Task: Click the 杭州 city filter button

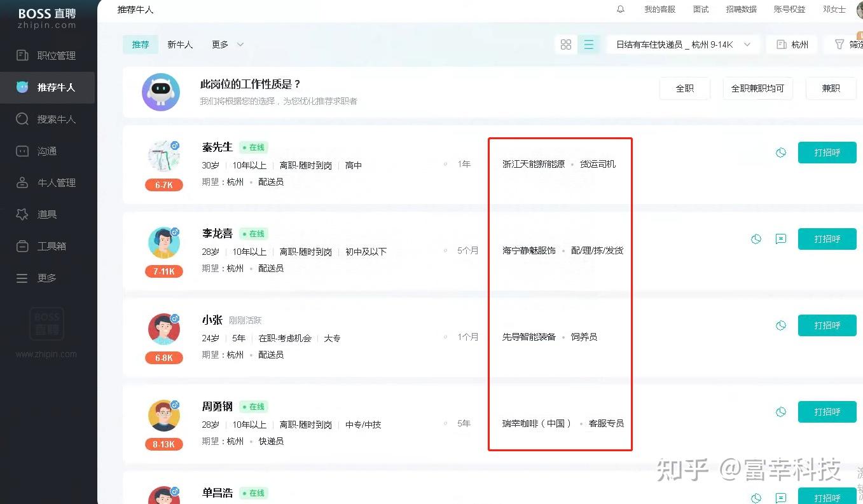Action: pos(792,44)
